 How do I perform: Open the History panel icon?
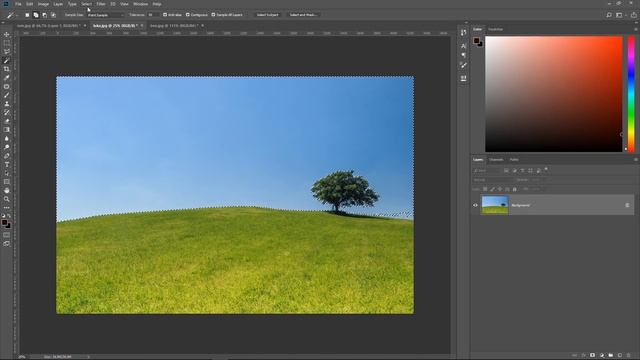point(463,32)
